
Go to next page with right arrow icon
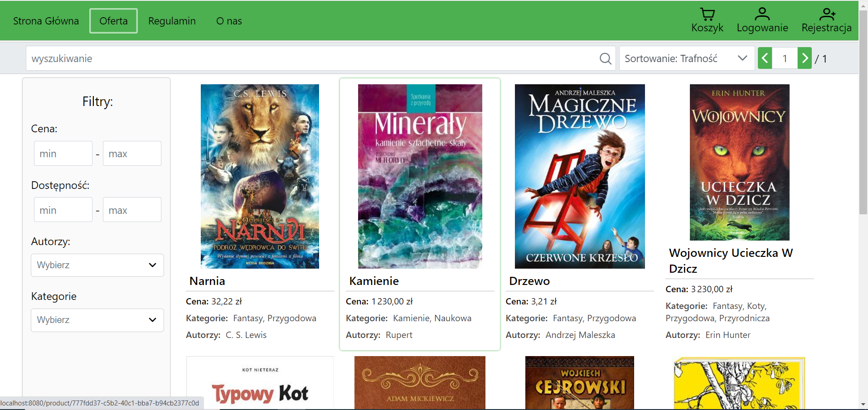805,58
